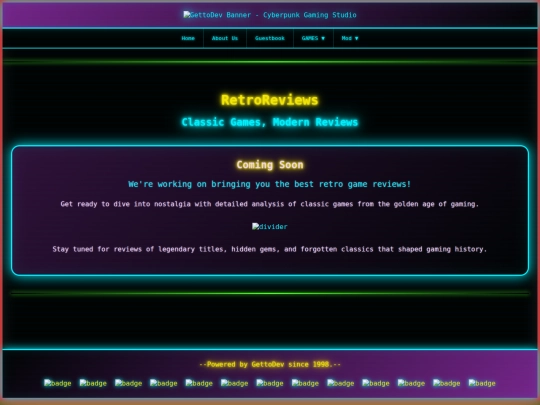Open the Guestbook page

(270, 38)
